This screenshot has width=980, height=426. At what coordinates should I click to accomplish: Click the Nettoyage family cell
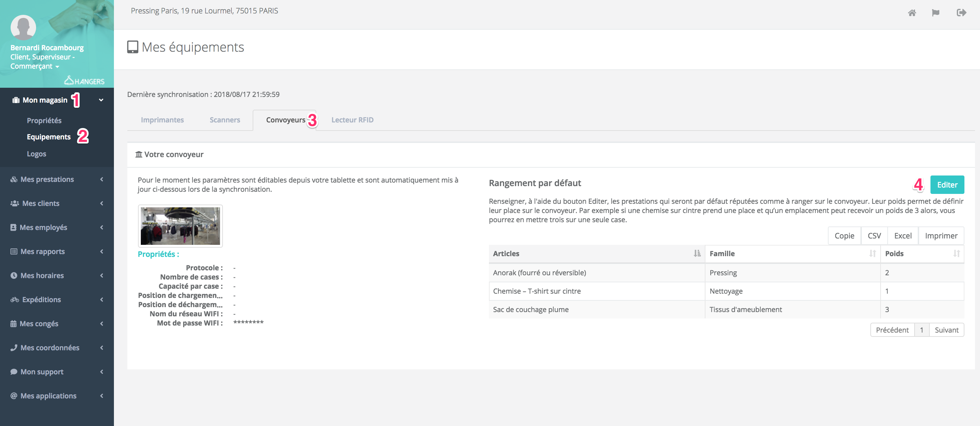coord(792,291)
